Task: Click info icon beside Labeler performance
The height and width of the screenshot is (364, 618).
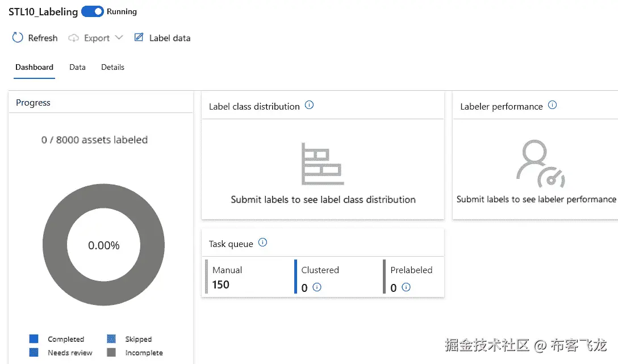Action: coord(552,105)
